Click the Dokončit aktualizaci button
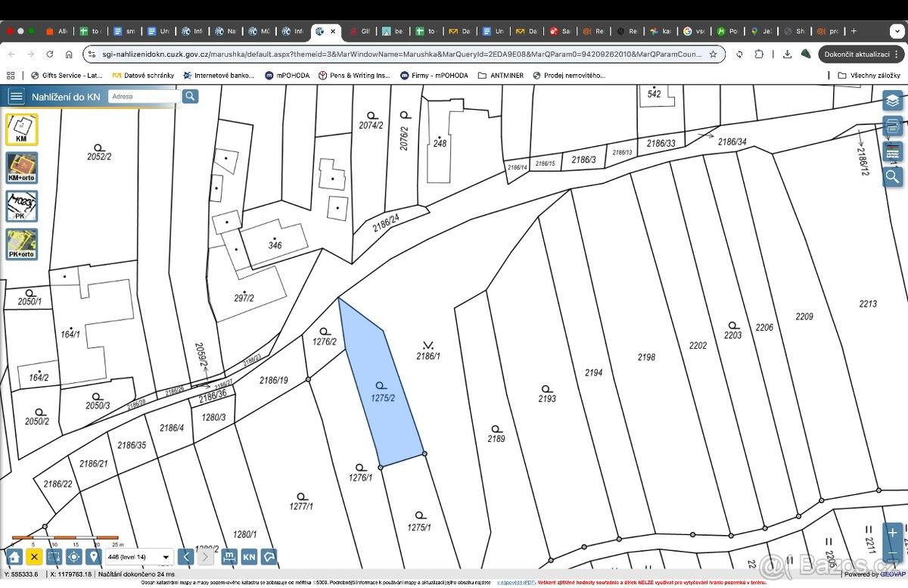 859,54
